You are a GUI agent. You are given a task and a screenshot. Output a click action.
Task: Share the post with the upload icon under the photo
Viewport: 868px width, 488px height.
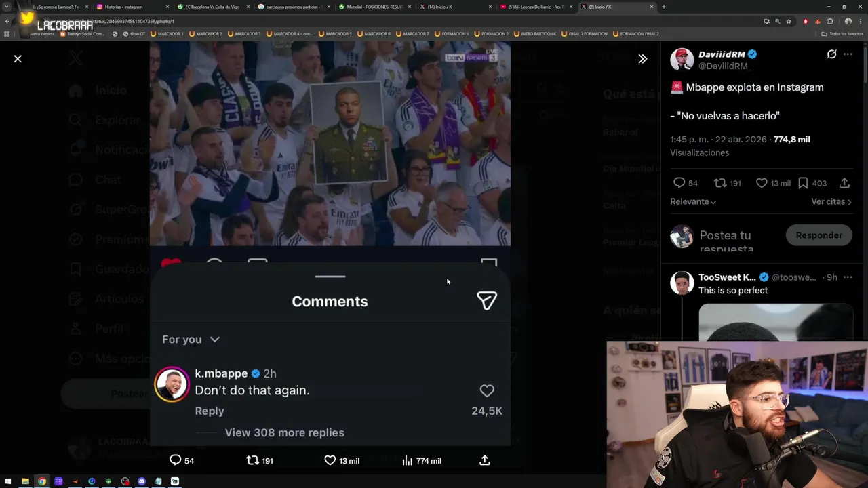click(x=484, y=460)
